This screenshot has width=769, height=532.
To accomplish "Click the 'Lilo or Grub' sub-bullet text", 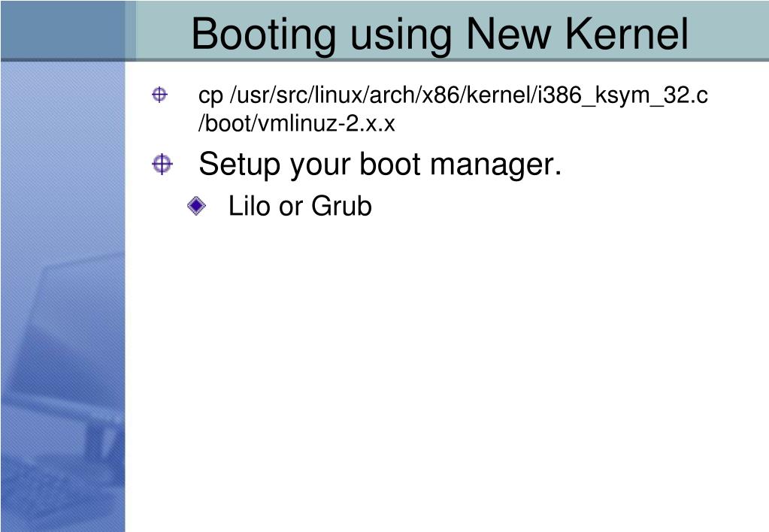I will point(300,207).
